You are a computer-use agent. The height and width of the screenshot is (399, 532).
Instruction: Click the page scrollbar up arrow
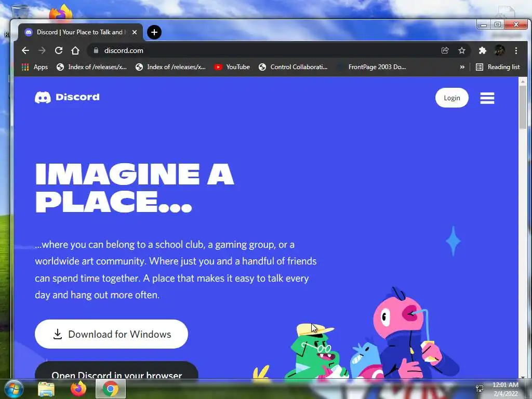click(523, 82)
